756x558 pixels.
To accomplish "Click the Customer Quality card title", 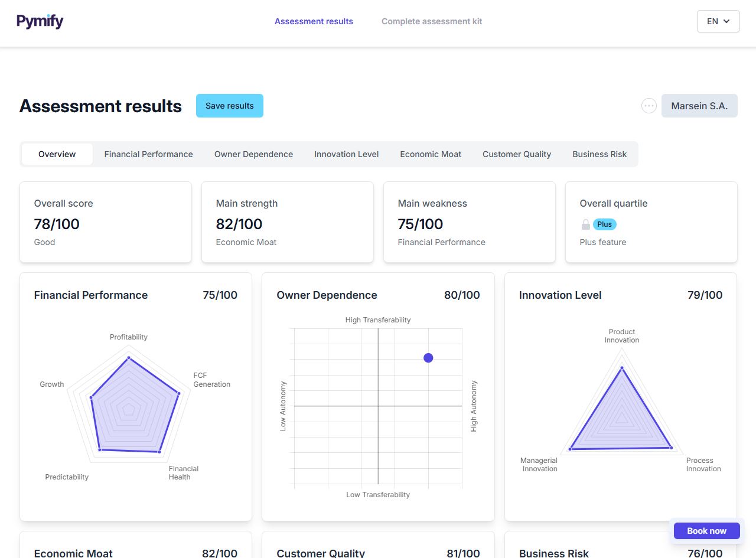I will click(x=321, y=553).
